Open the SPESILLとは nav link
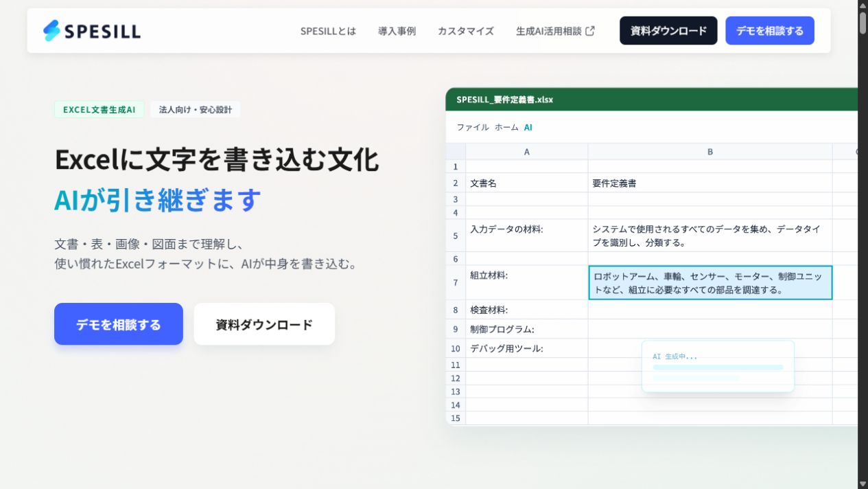This screenshot has width=868, height=489. (328, 31)
